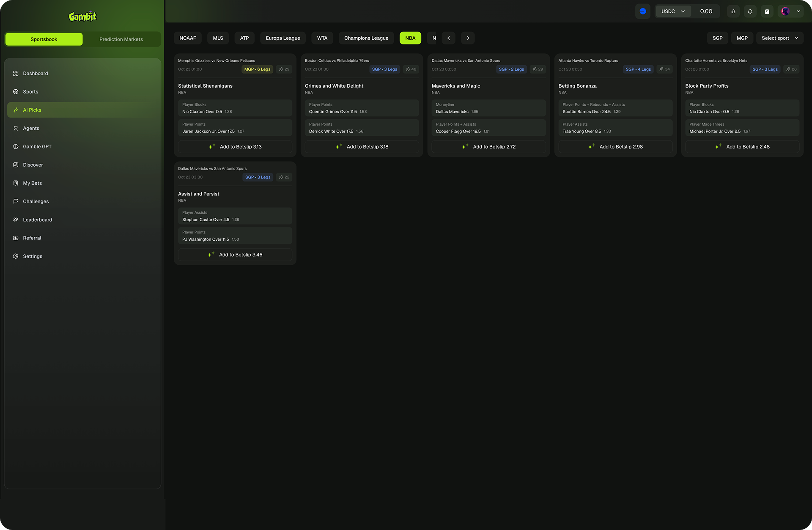Viewport: 812px width, 530px height.
Task: Toggle the MGP filter
Action: 742,38
